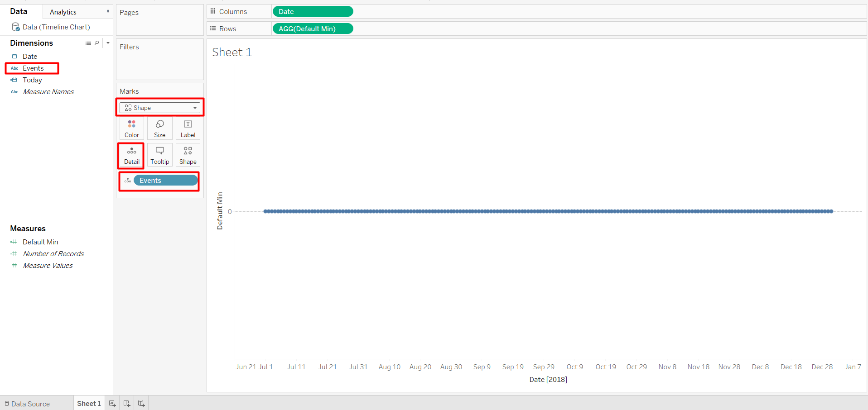868x410 pixels.
Task: Open View Data grid in Dimensions pane
Action: (88, 43)
